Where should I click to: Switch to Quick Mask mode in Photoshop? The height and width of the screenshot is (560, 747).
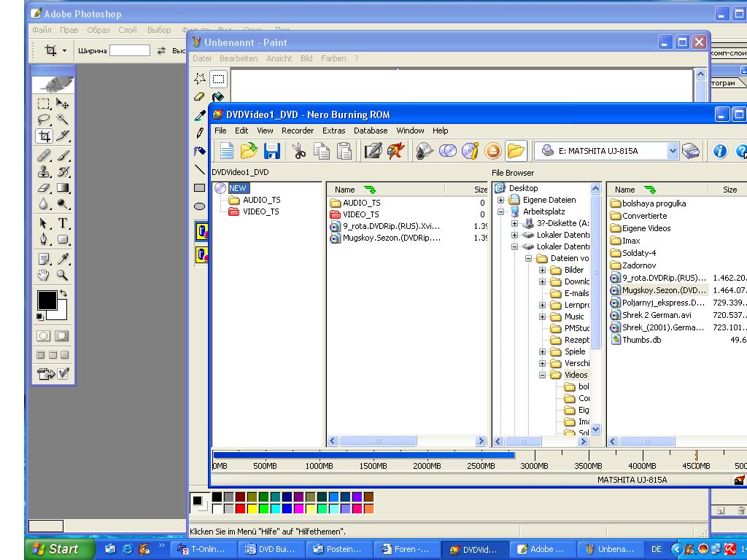tap(62, 336)
